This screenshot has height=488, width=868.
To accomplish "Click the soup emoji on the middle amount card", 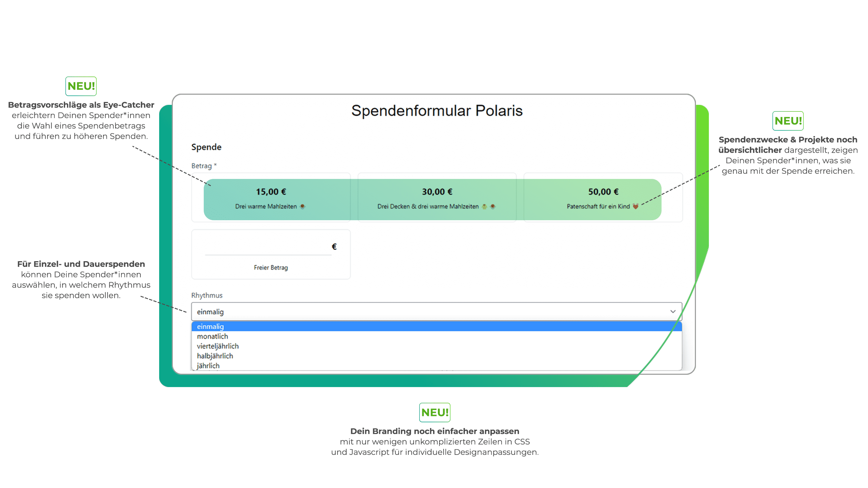I will coord(493,207).
